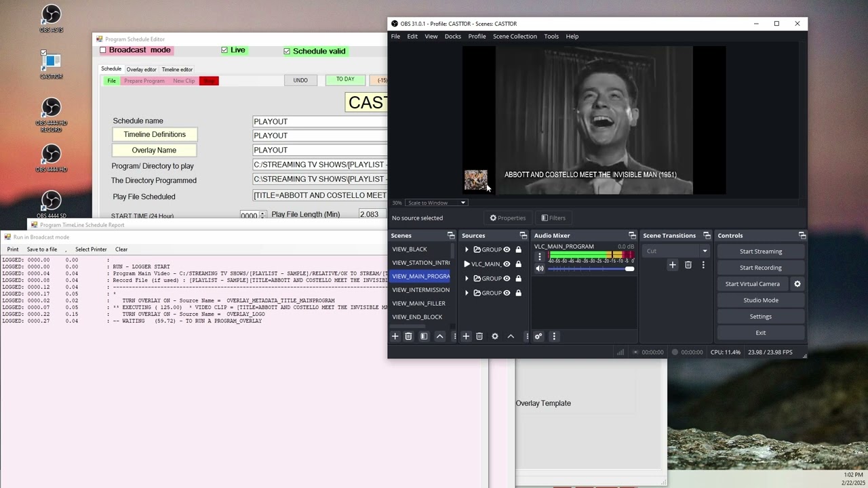
Task: Undock the Scenes panel
Action: 451,235
